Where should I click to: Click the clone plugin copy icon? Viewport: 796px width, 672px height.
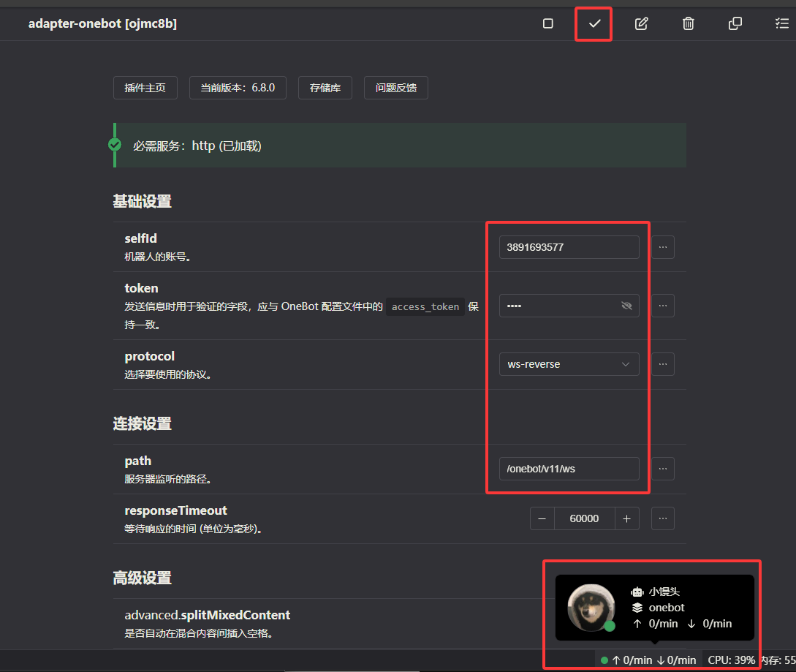click(735, 23)
